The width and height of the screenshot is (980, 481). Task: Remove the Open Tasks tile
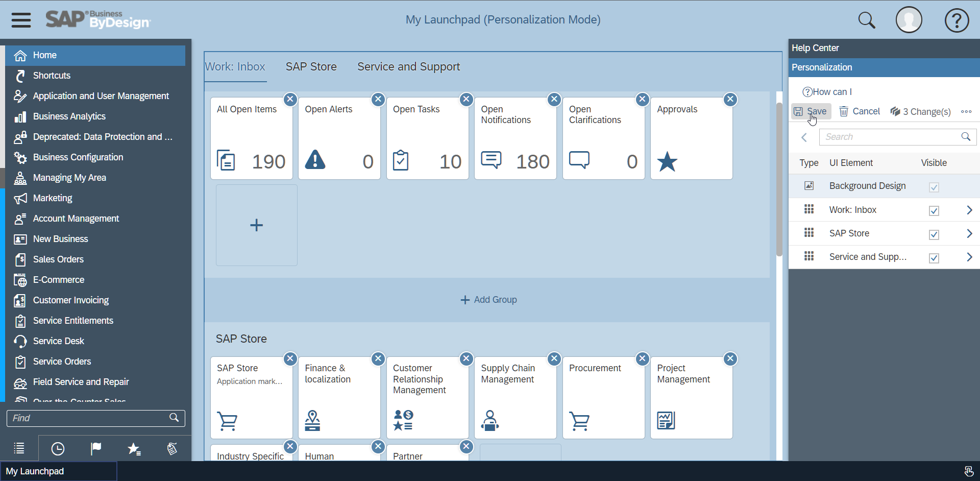tap(466, 99)
